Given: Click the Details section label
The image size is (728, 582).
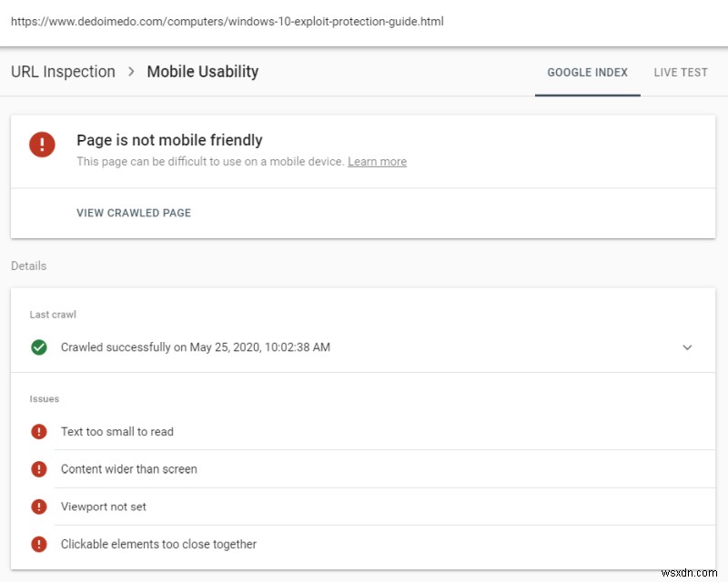Looking at the screenshot, I should [28, 266].
